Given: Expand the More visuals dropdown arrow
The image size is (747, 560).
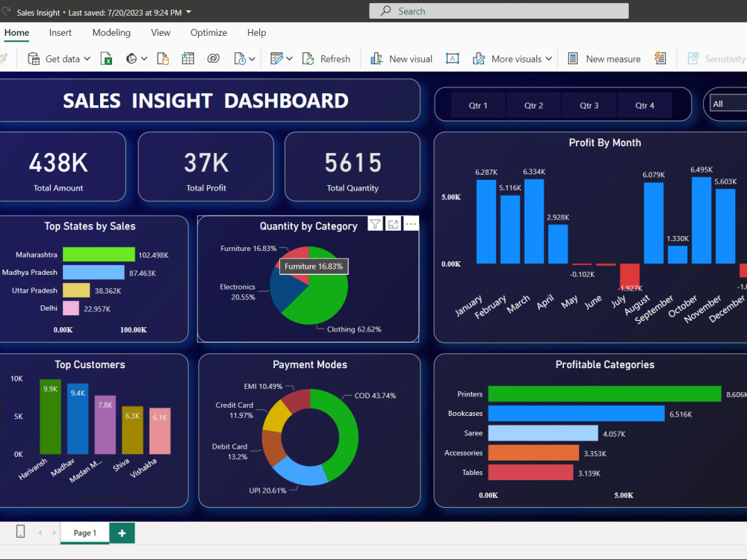Looking at the screenshot, I should 549,58.
